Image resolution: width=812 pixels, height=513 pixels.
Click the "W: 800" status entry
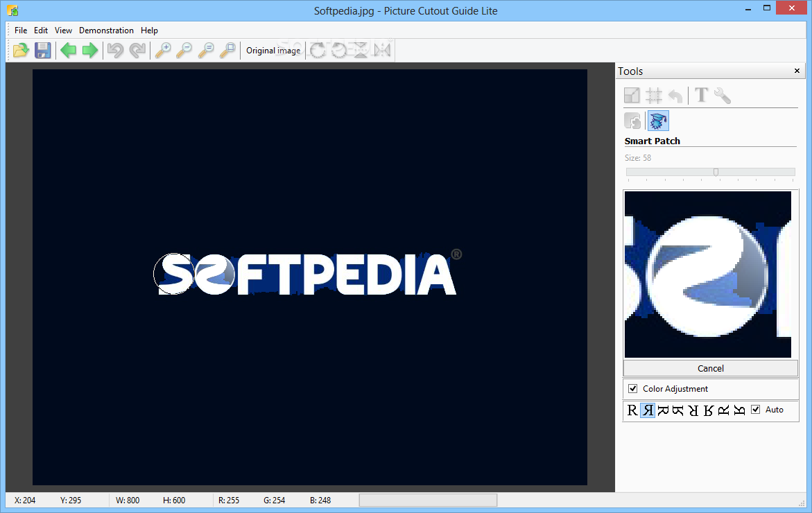point(128,500)
